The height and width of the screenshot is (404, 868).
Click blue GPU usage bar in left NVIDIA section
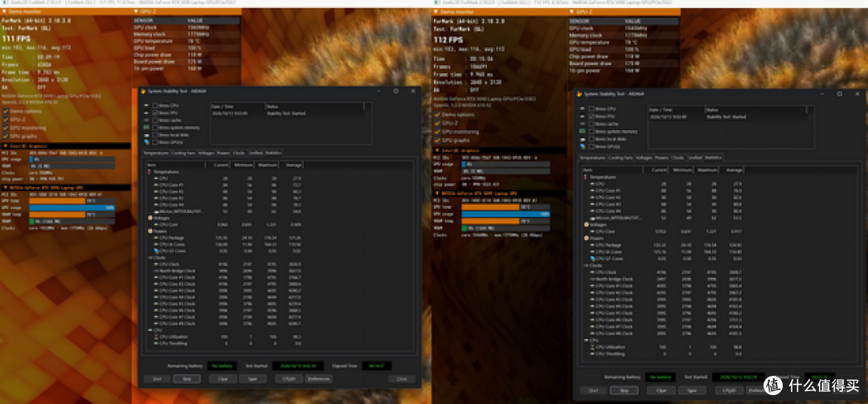[72, 207]
